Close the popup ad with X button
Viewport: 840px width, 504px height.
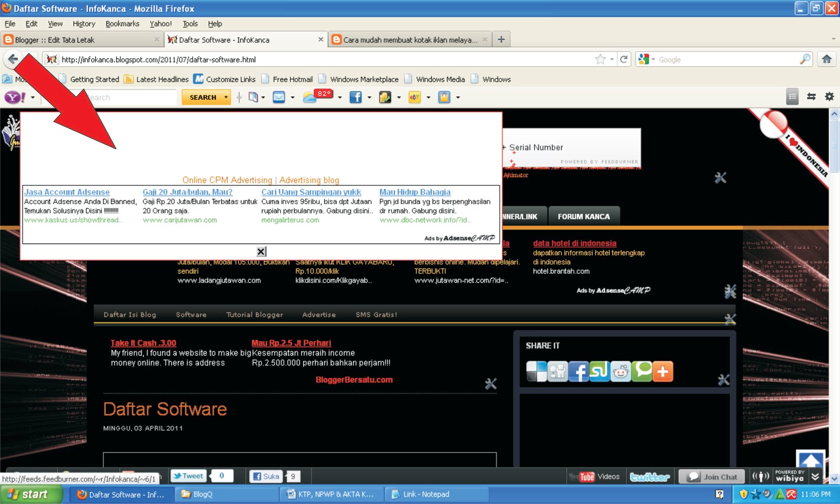(x=261, y=251)
